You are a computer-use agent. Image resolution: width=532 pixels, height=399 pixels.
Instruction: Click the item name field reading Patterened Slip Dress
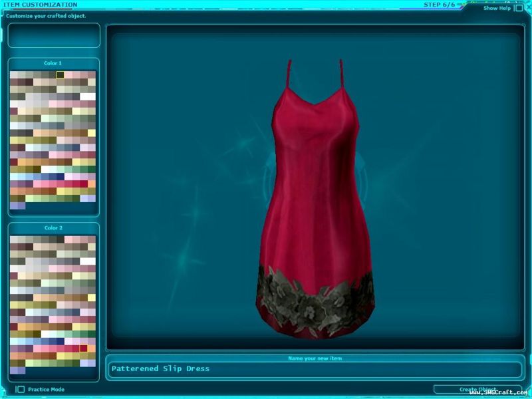(314, 369)
